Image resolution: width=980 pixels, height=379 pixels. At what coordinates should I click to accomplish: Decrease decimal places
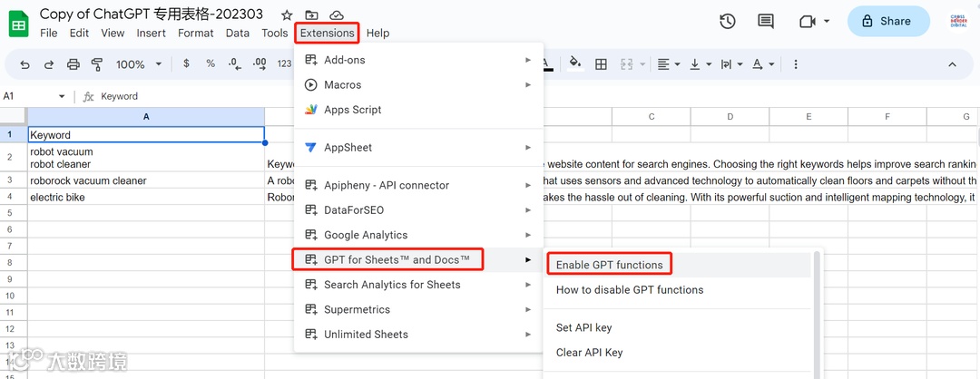coord(235,63)
